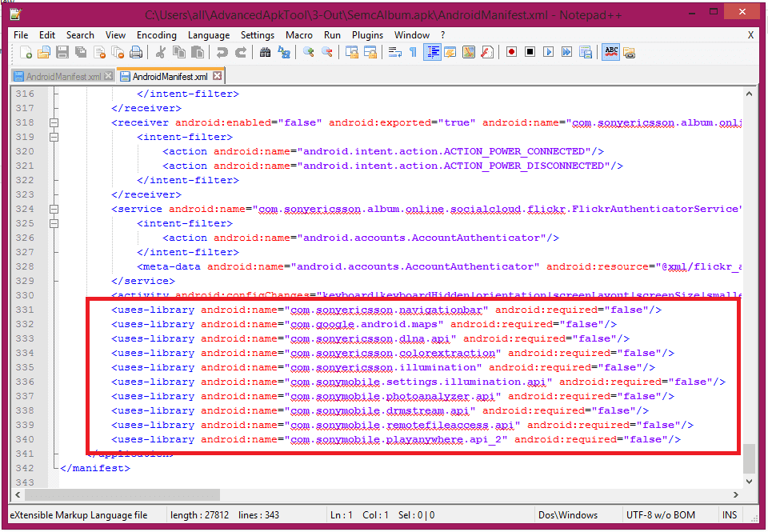The height and width of the screenshot is (532, 768).
Task: Click line number 331 in the margin
Action: [25, 310]
